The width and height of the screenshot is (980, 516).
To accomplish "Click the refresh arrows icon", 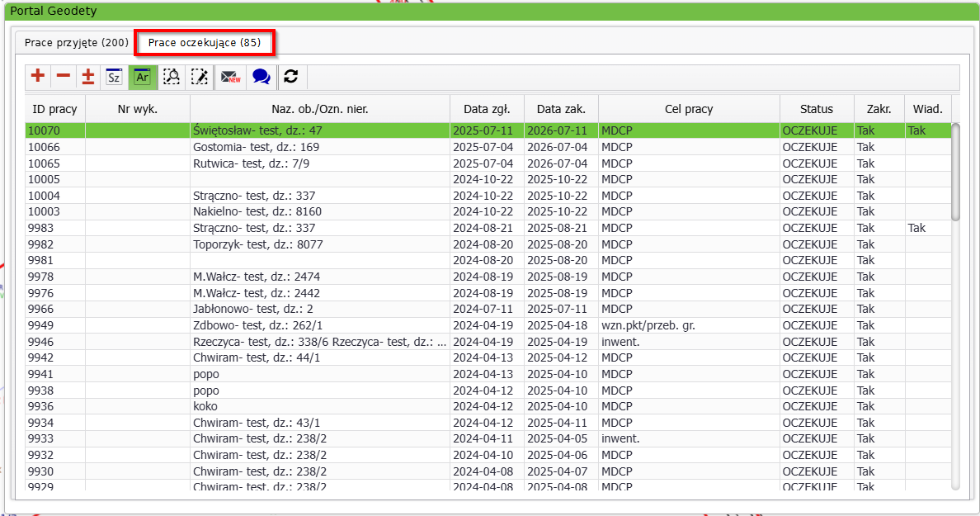I will 290,77.
